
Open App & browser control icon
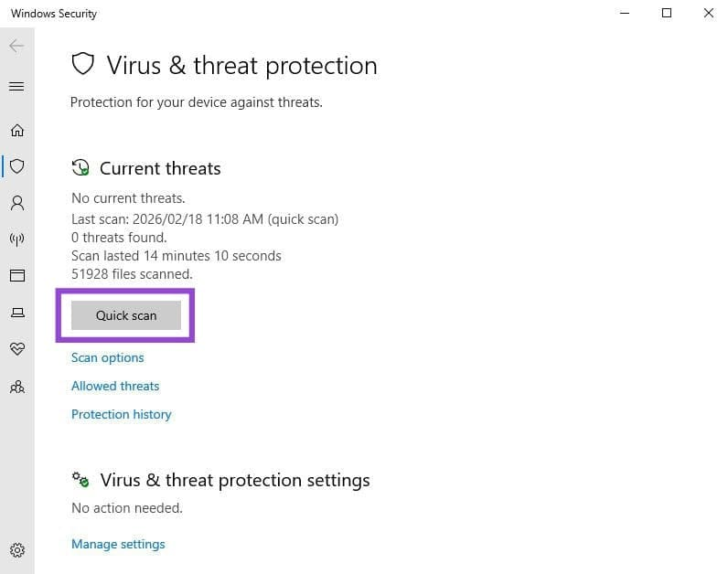click(x=16, y=275)
